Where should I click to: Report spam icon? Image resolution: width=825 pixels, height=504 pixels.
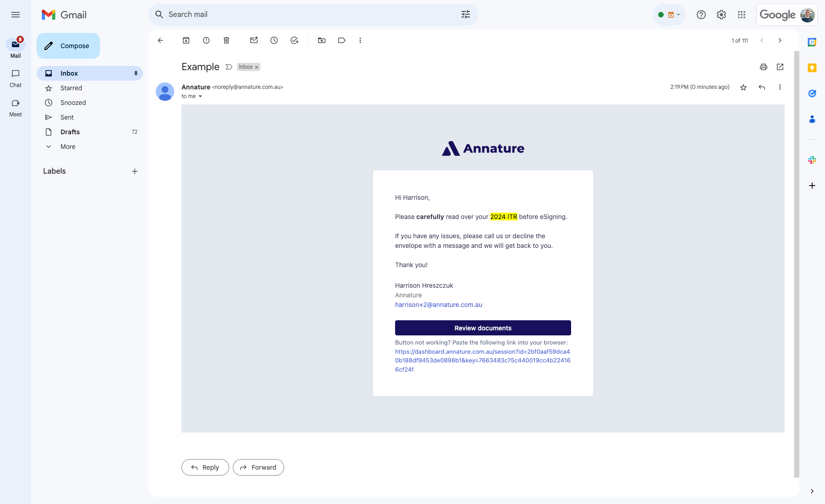click(206, 40)
